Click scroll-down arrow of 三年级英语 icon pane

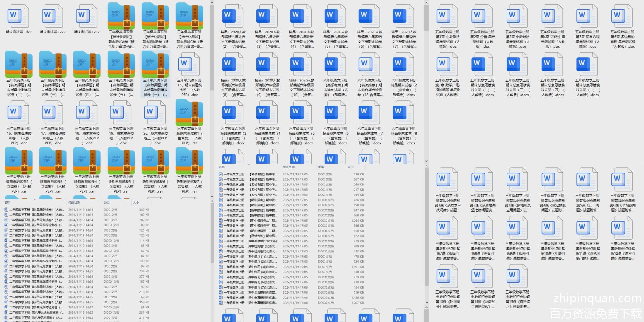click(212, 196)
